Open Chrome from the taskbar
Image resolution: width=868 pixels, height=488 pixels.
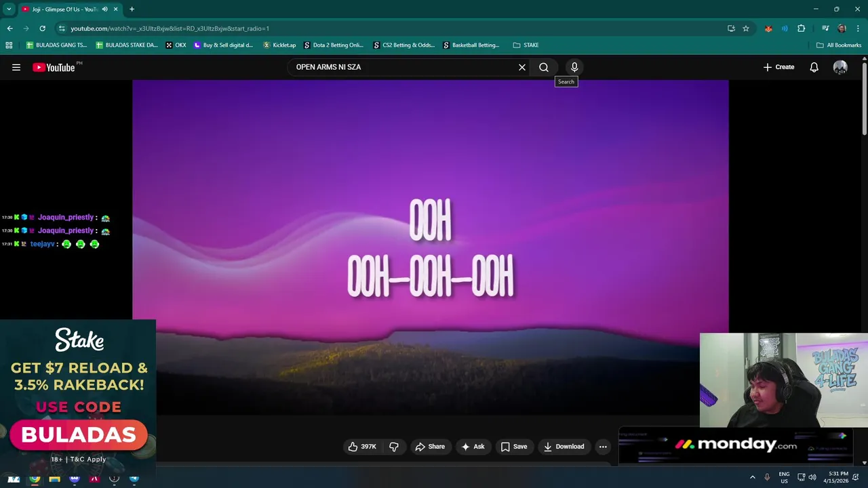[x=35, y=479]
